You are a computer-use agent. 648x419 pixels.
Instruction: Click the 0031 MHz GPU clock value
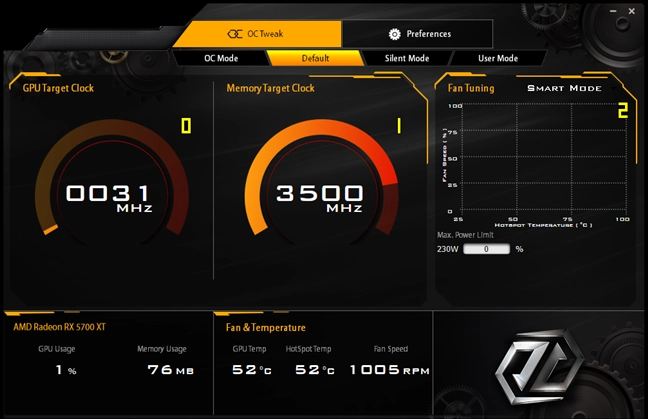tap(110, 198)
